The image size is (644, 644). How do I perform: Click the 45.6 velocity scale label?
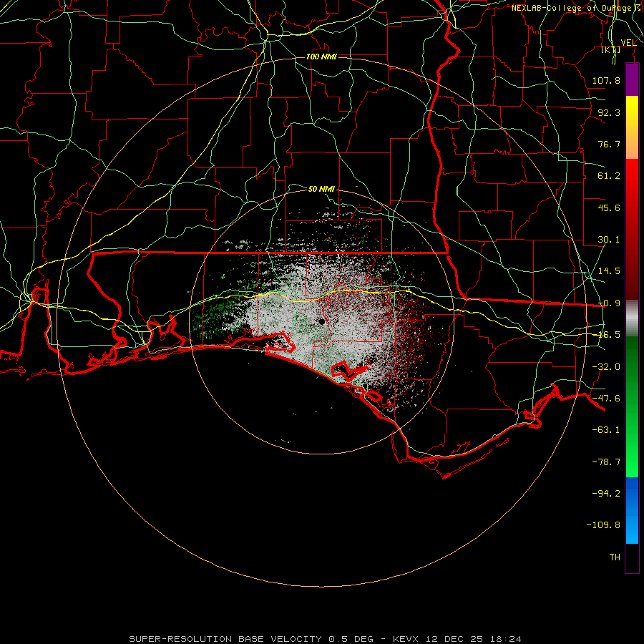coord(609,208)
